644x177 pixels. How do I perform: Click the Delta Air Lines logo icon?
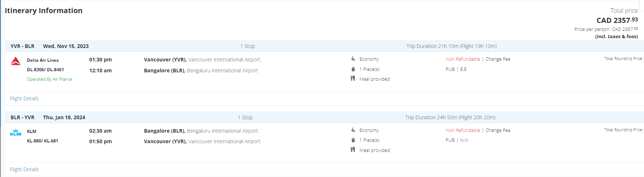point(16,61)
